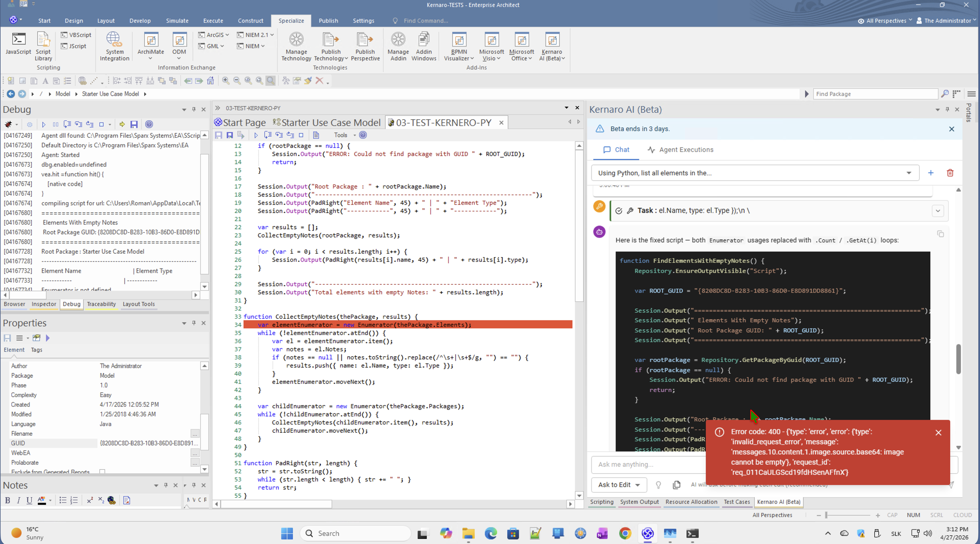
Task: Expand the Task details chevron
Action: coord(938,211)
